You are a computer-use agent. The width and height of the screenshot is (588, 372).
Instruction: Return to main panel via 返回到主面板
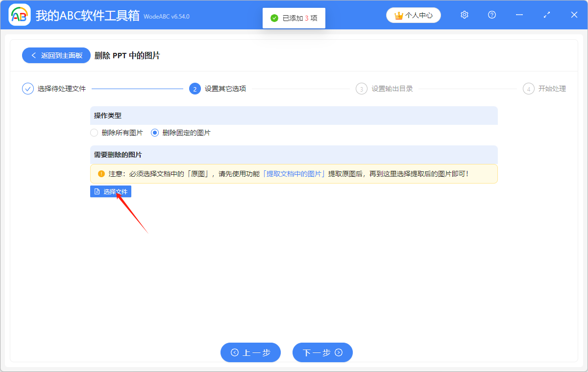[56, 55]
